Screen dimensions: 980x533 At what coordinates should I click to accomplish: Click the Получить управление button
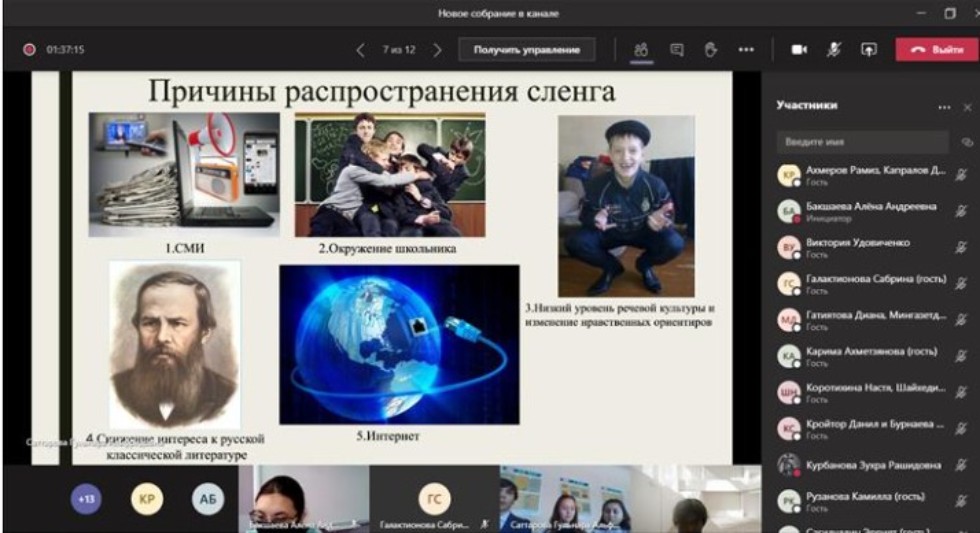(x=527, y=49)
